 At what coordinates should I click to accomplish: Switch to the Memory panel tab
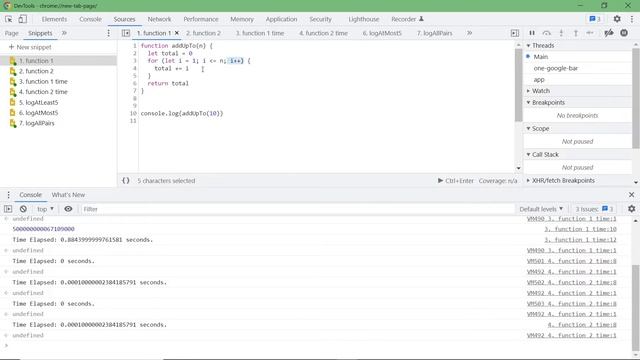pyautogui.click(x=242, y=19)
